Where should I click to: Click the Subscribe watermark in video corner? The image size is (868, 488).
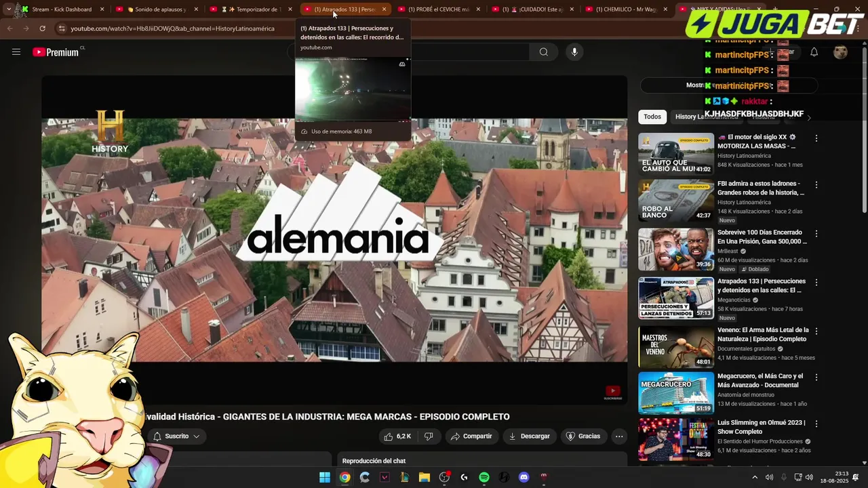click(x=612, y=392)
